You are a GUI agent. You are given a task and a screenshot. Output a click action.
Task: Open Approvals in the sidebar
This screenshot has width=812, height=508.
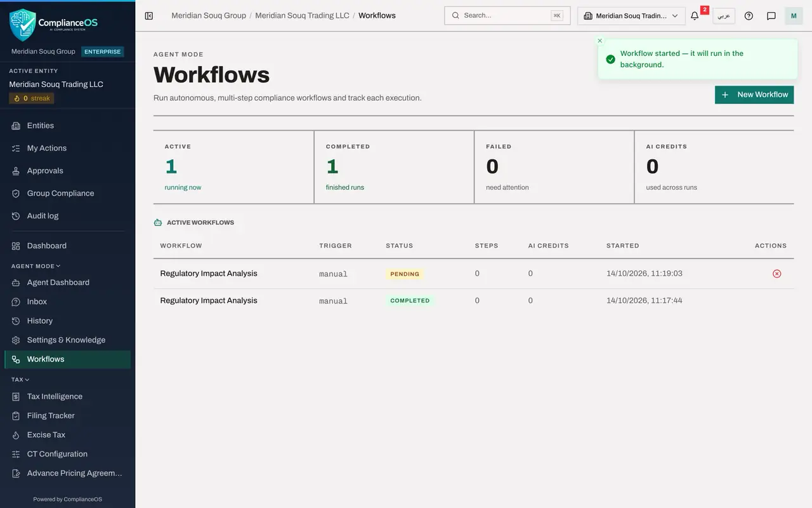(x=67, y=171)
